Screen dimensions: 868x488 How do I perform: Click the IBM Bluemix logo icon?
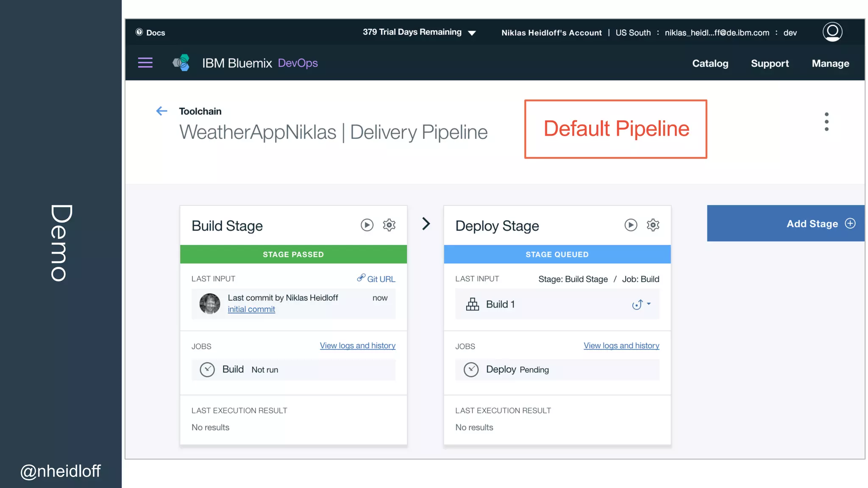181,63
